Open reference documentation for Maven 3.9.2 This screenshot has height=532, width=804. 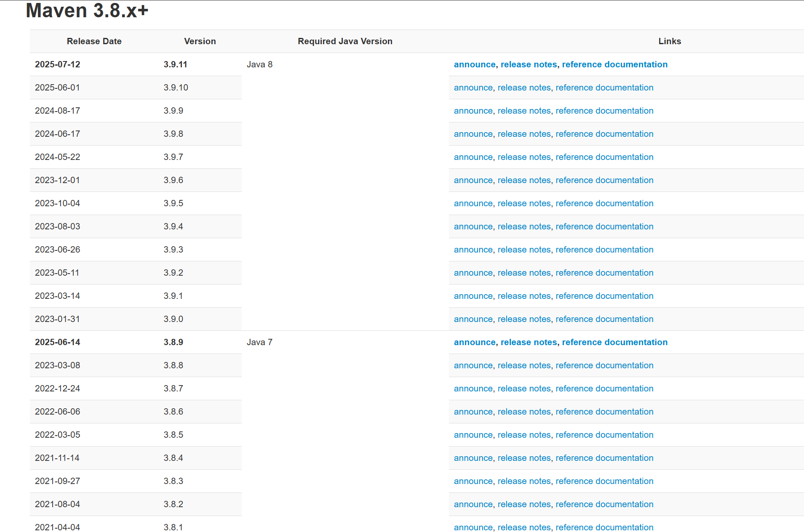(604, 273)
